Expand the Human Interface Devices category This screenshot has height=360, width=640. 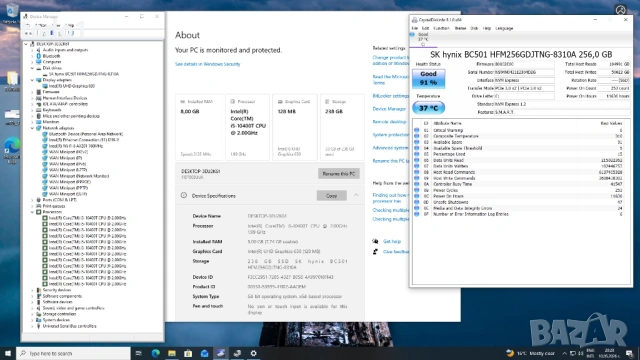click(x=32, y=98)
